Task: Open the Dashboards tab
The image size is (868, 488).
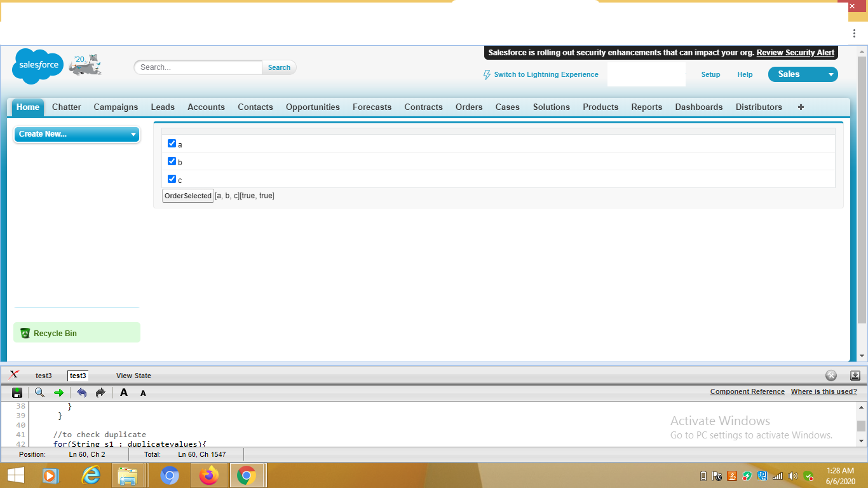Action: (699, 107)
